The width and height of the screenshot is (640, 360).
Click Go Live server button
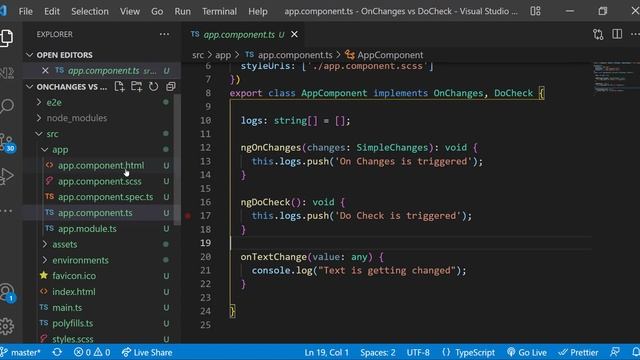527,352
